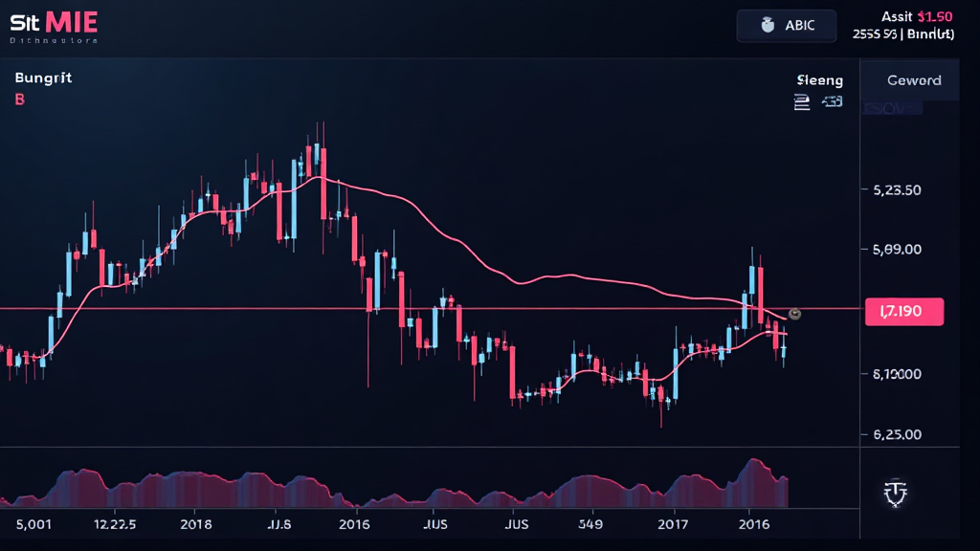
Task: Select the Sleeng tab
Action: click(x=819, y=80)
